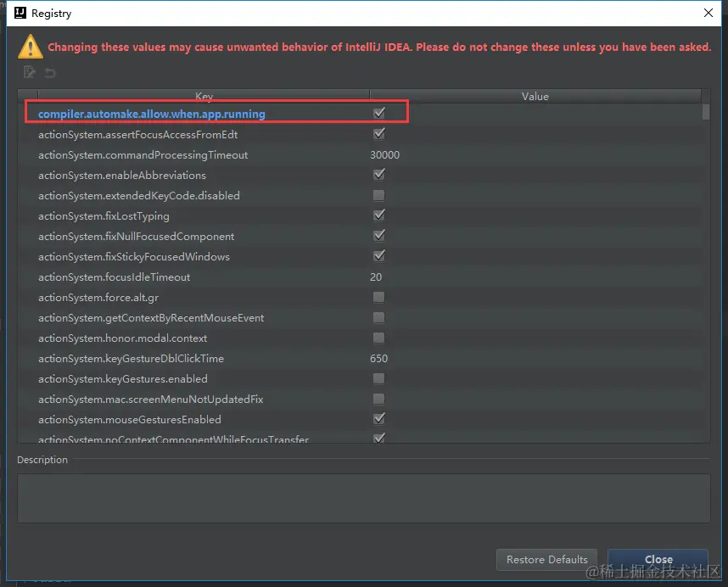Click the Registry window title text
728x587 pixels.
pos(52,14)
